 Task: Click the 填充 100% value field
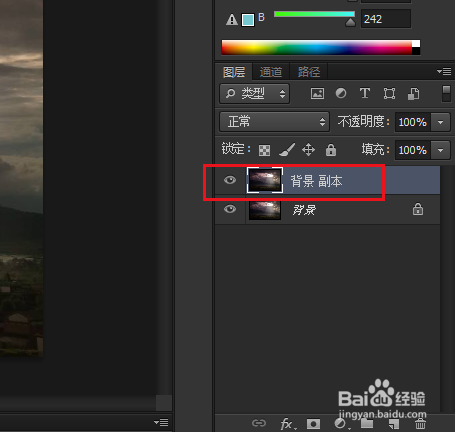coord(413,150)
